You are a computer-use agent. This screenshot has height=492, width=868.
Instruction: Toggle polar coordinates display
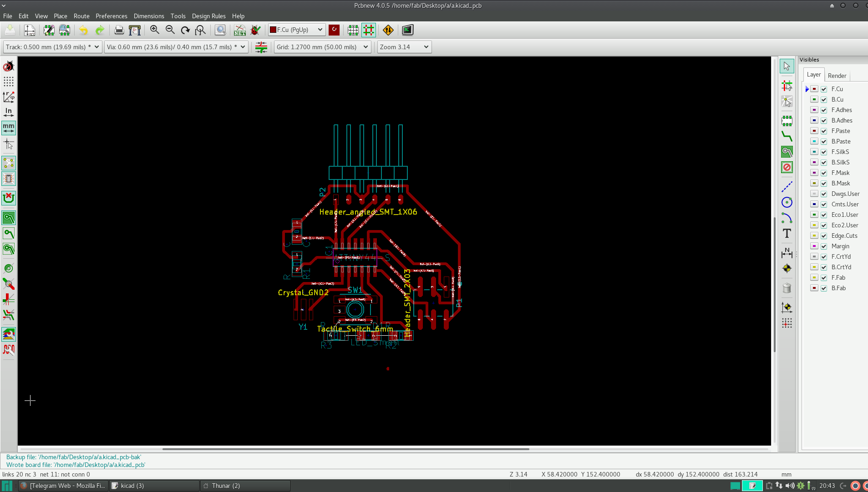coord(9,97)
